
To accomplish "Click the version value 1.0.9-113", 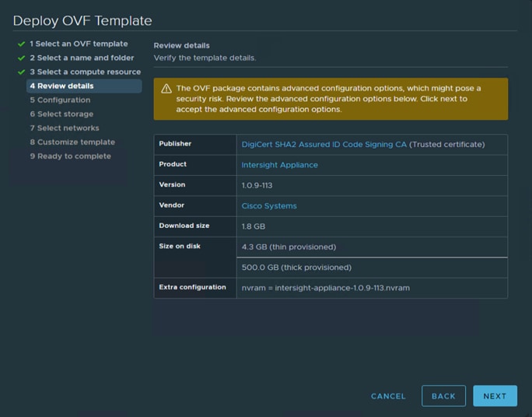I will tap(257, 185).
